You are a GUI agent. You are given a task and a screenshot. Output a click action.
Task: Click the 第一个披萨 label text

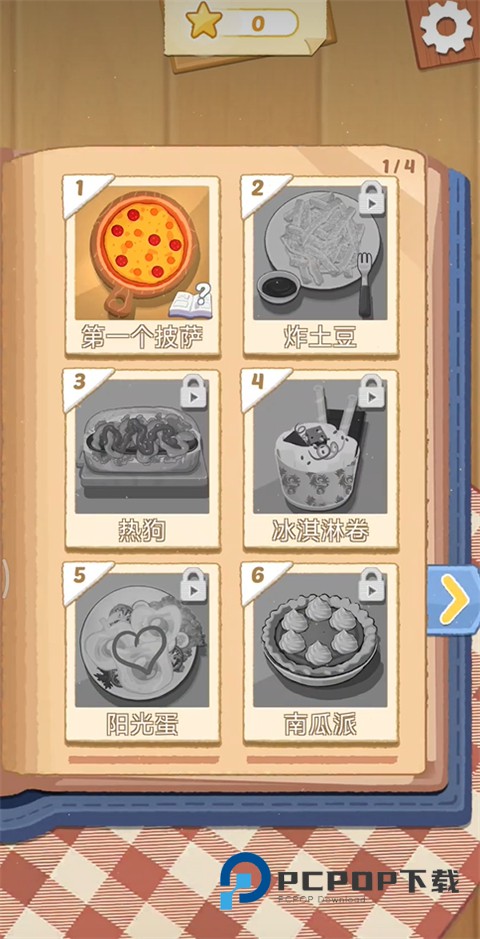point(142,337)
